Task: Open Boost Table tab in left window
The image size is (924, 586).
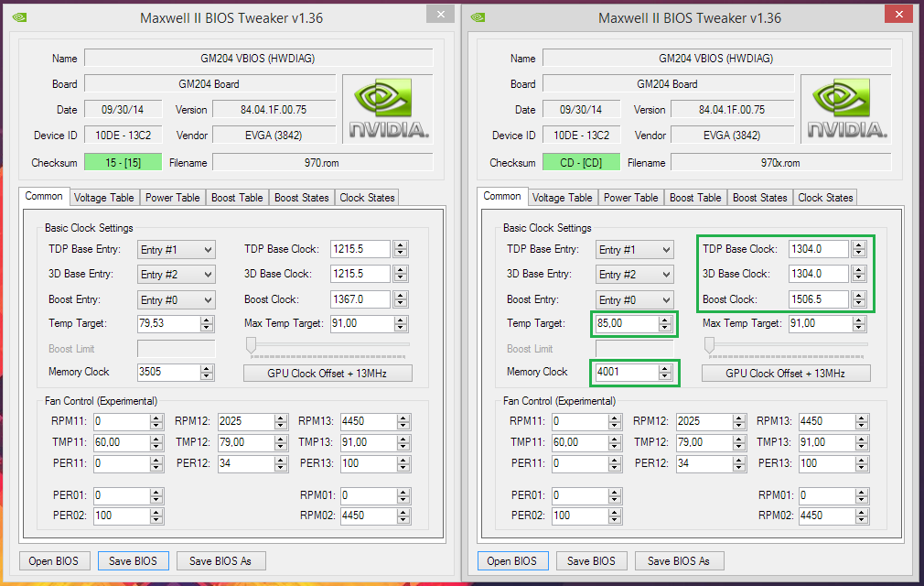Action: click(x=237, y=198)
